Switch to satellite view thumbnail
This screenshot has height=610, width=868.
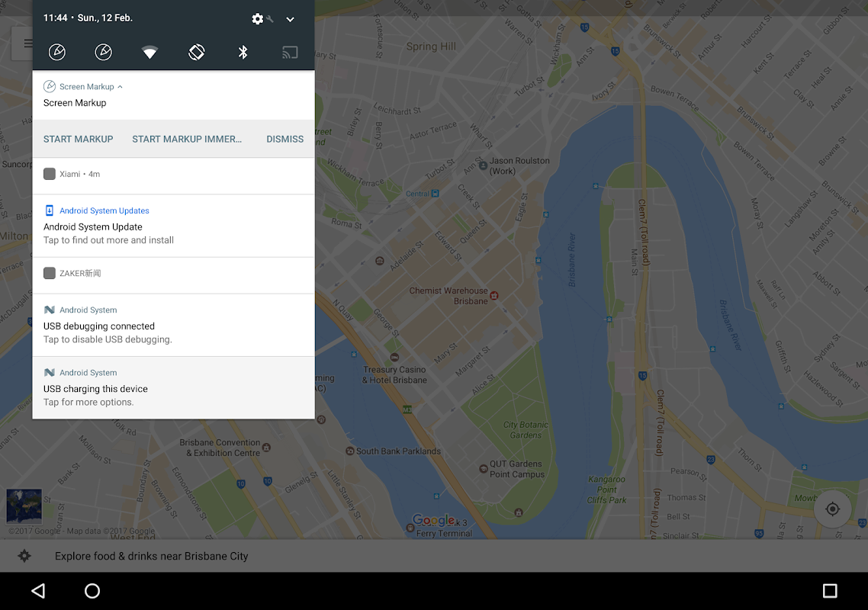click(x=24, y=506)
